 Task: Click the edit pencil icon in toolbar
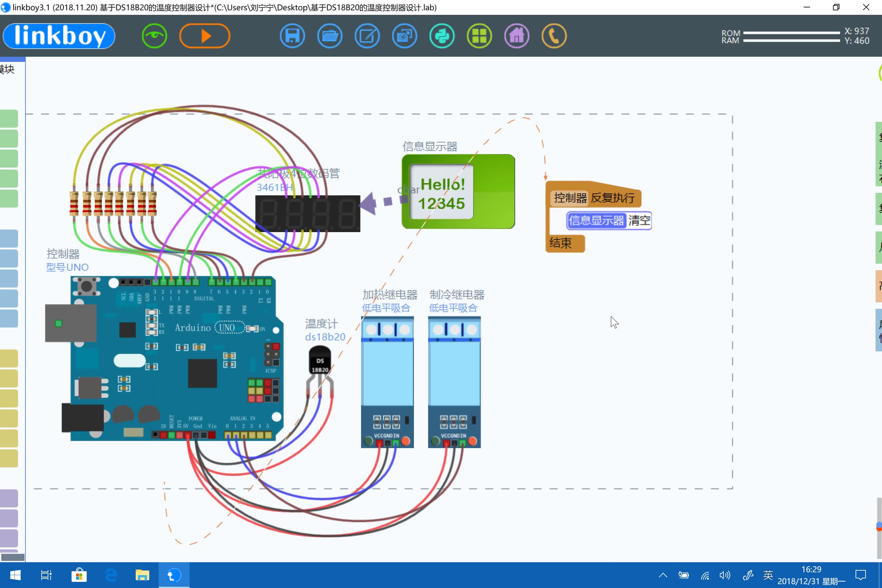pos(367,36)
